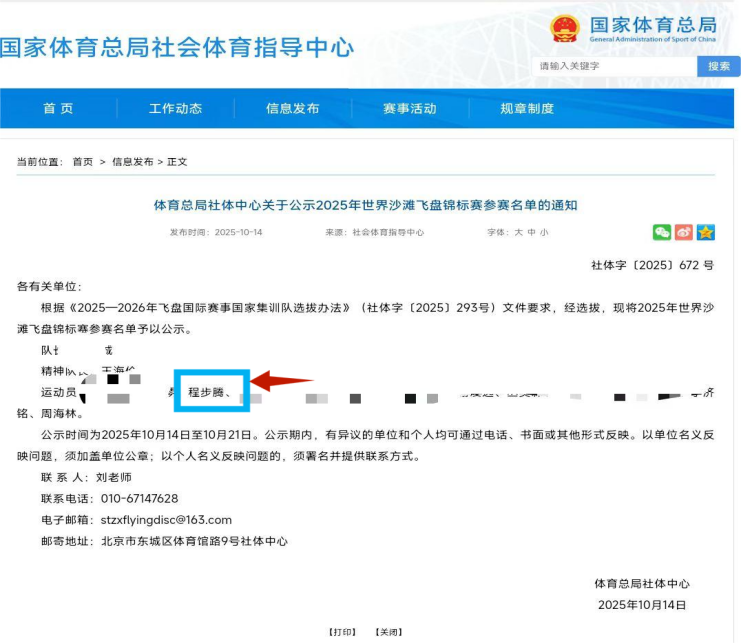Click the yellow star QZone share icon

click(x=705, y=232)
